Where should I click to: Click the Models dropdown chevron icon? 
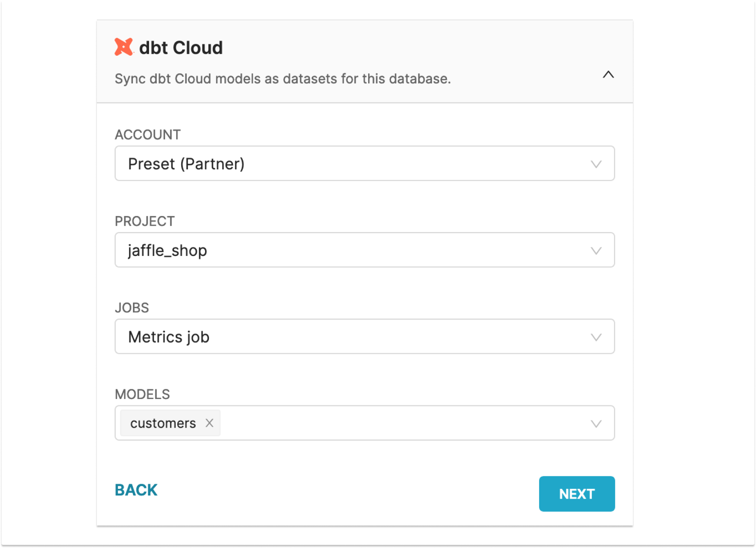[x=596, y=423]
